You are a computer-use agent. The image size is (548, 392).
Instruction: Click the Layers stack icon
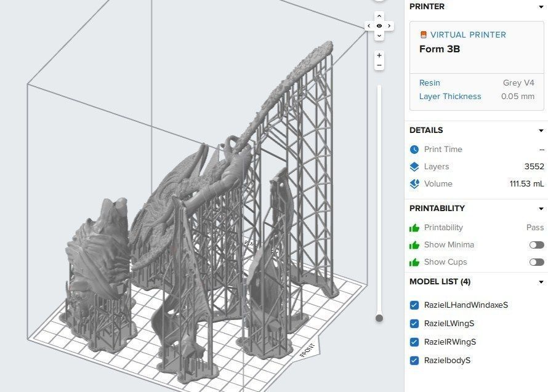[414, 167]
